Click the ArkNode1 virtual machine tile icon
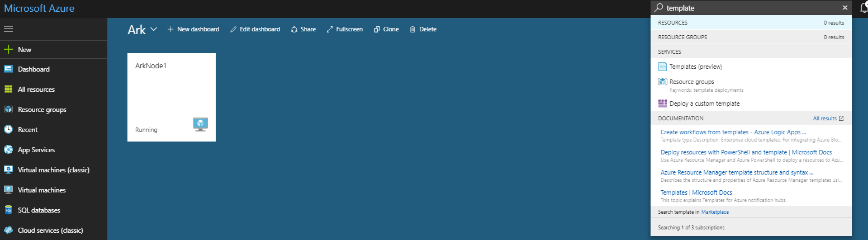 (200, 124)
